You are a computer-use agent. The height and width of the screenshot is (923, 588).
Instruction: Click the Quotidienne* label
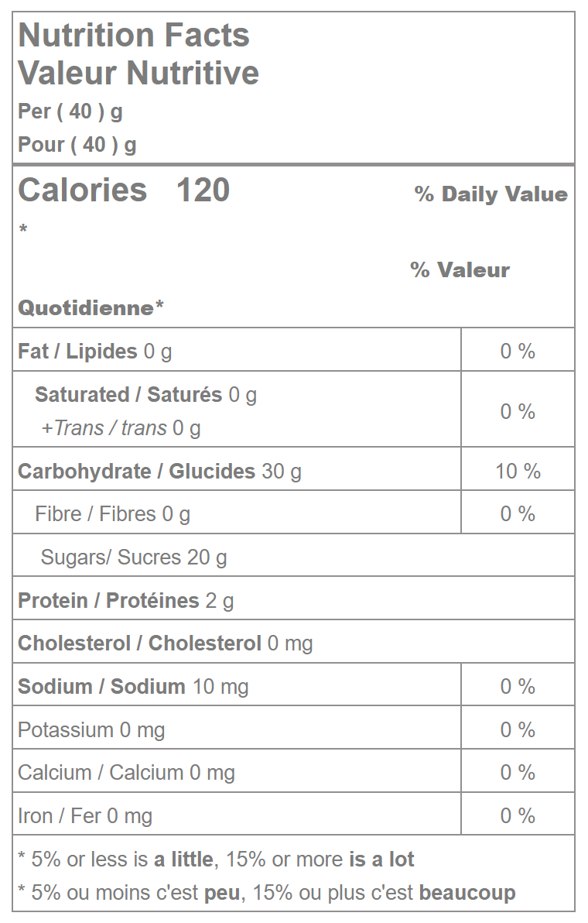pos(91,308)
